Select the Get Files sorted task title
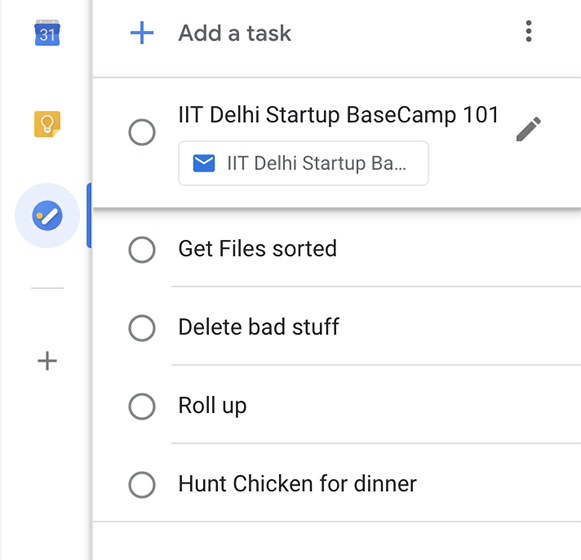This screenshot has height=560, width=581. (258, 248)
